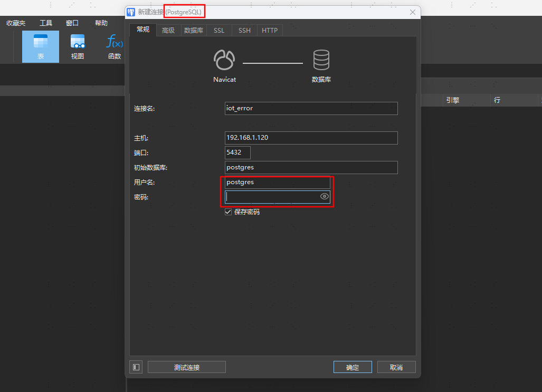Open the 帮助 menu
Viewport: 542px width, 392px height.
point(101,23)
